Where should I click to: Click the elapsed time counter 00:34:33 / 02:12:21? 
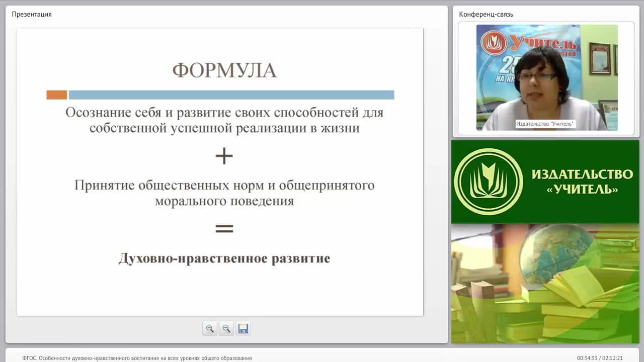click(x=600, y=358)
